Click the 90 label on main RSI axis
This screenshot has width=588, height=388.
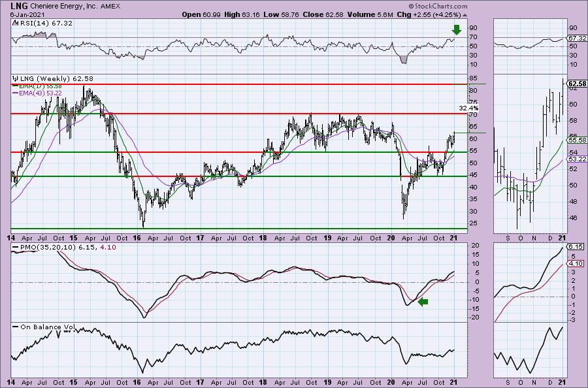pyautogui.click(x=473, y=27)
